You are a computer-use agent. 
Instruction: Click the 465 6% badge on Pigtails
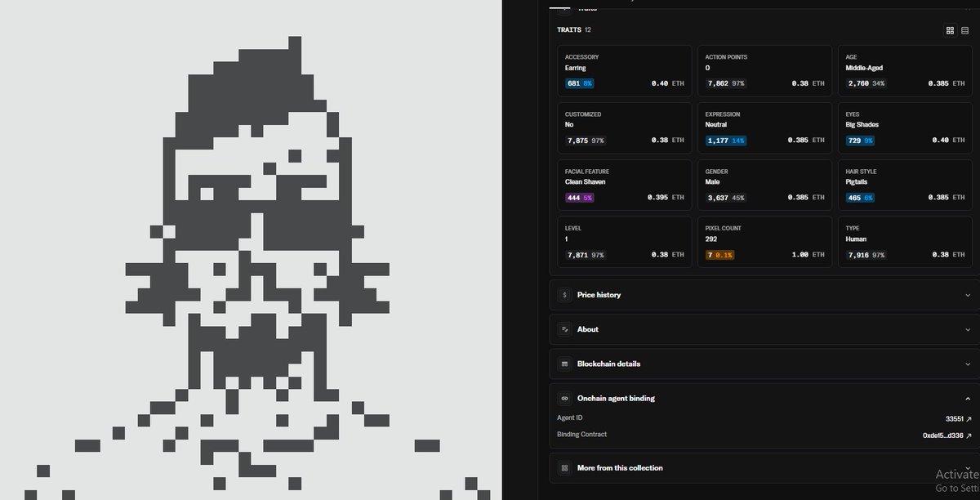(860, 198)
